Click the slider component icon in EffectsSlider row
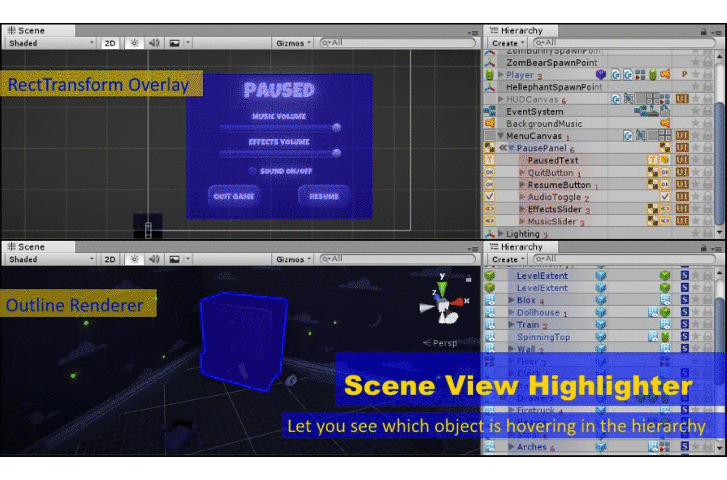 point(665,209)
